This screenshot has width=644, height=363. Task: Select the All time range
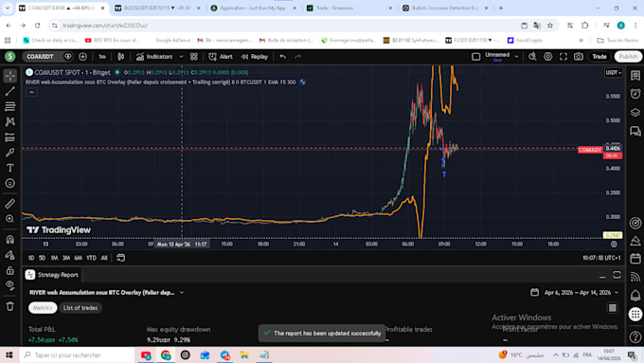[104, 258]
